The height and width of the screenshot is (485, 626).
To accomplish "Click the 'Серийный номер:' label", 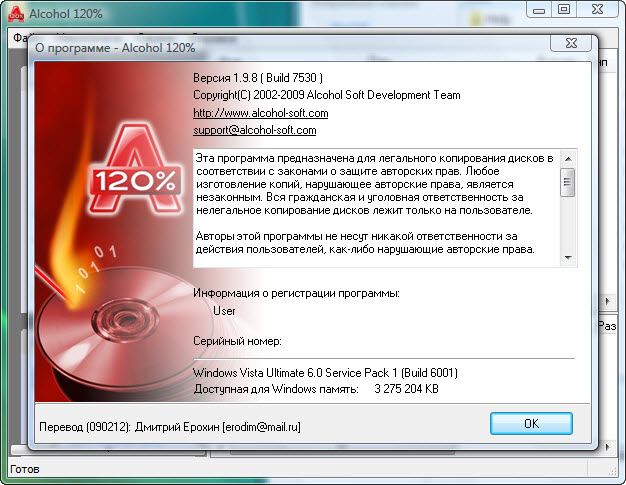I will pos(238,341).
